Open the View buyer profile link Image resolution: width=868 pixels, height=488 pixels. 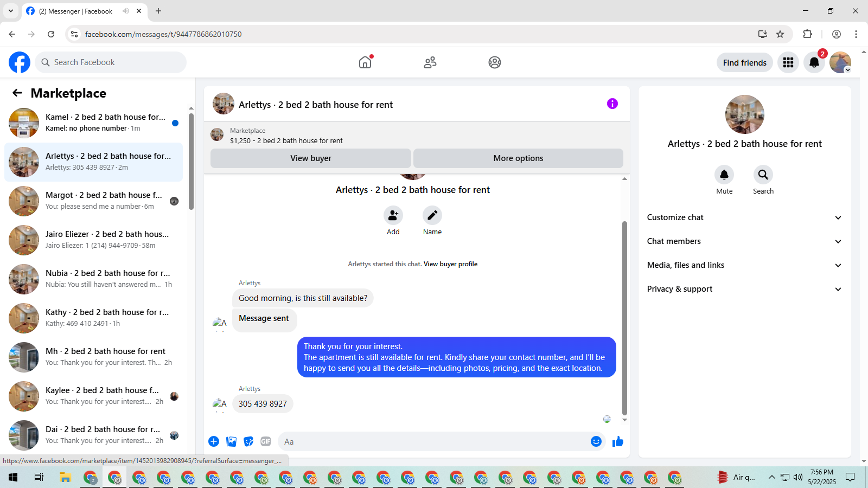click(x=450, y=264)
